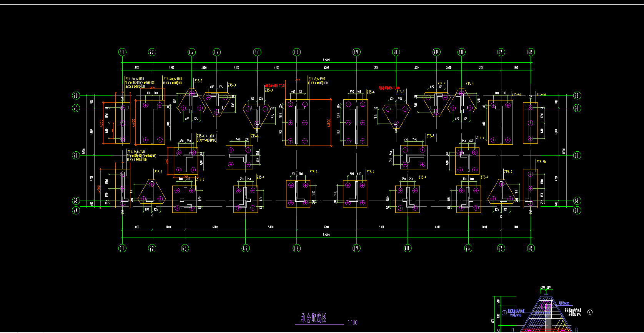Click the top axis bubble 6-10
Viewport: 644px width, 333px height.
[396, 52]
